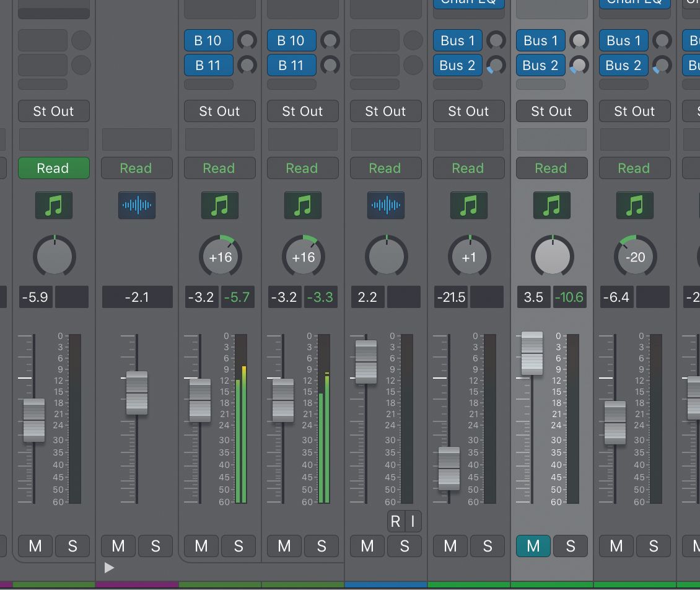Click the waveform icon above the 2.2 fader value

385,205
